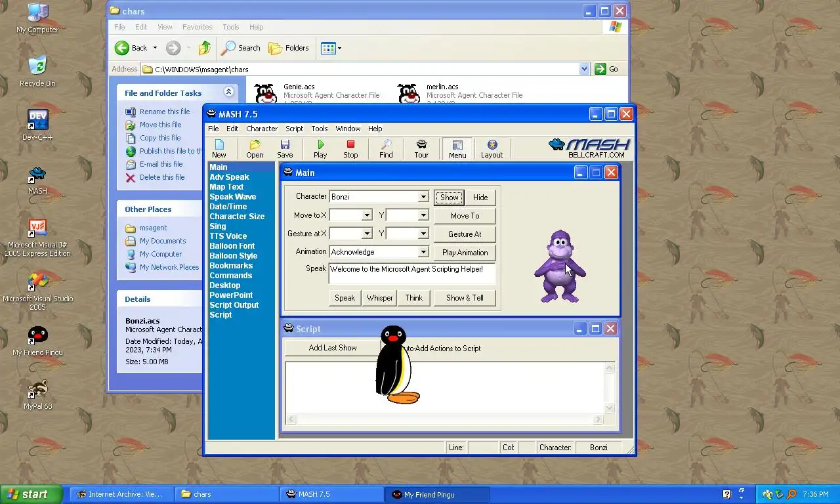Open the Move to Y dropdown

[x=423, y=215]
